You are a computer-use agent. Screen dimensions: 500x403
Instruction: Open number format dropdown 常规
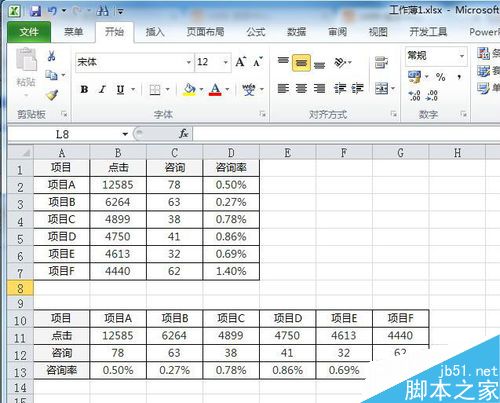click(462, 56)
